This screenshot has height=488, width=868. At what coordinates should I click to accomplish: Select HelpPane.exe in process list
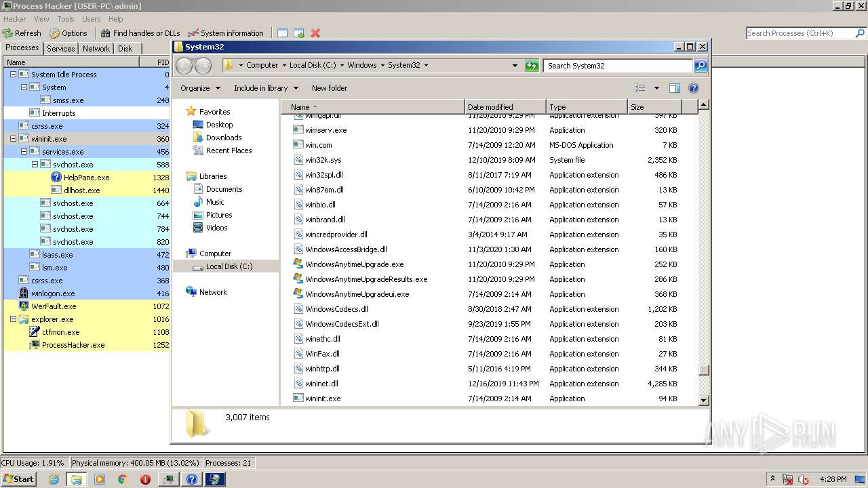(x=86, y=178)
